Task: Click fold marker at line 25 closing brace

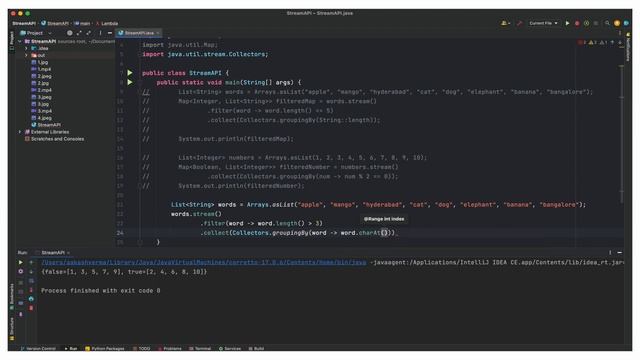Action: pyautogui.click(x=140, y=242)
